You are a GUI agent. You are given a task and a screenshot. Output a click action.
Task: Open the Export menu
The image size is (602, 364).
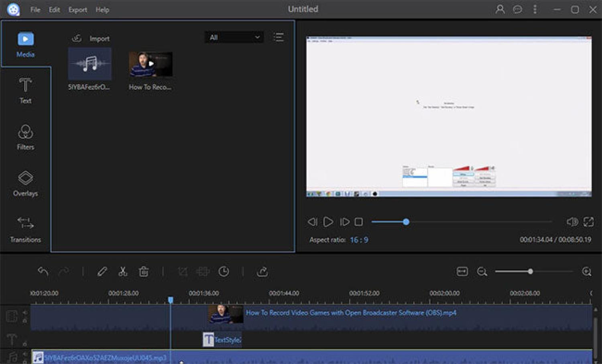click(x=77, y=10)
